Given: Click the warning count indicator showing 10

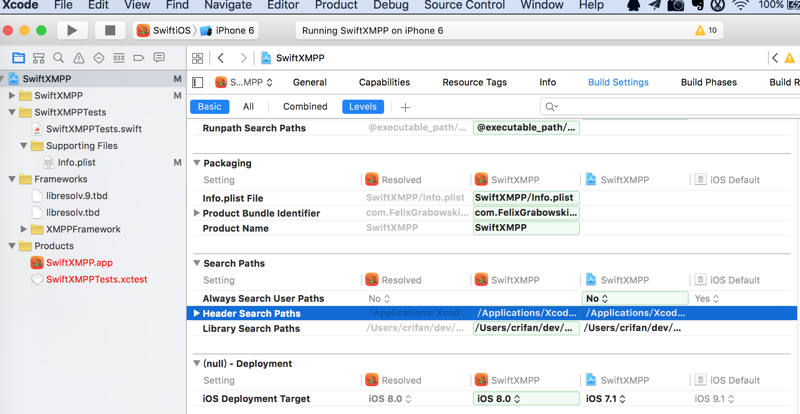Looking at the screenshot, I should click(706, 30).
